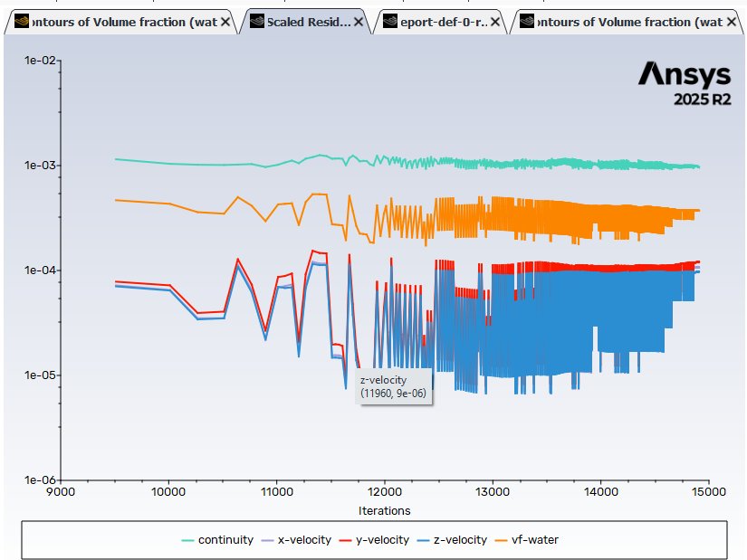Click the rightmost Contours tab icon
This screenshot has height=560, width=747.
coord(524,21)
